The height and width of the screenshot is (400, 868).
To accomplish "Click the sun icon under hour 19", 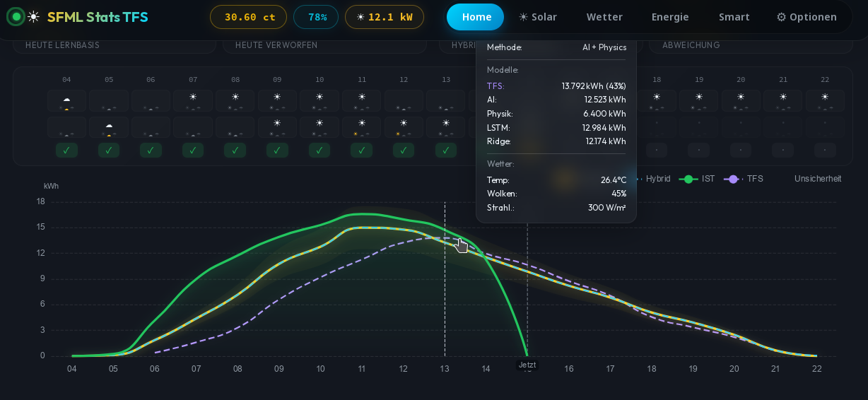I will [x=698, y=97].
